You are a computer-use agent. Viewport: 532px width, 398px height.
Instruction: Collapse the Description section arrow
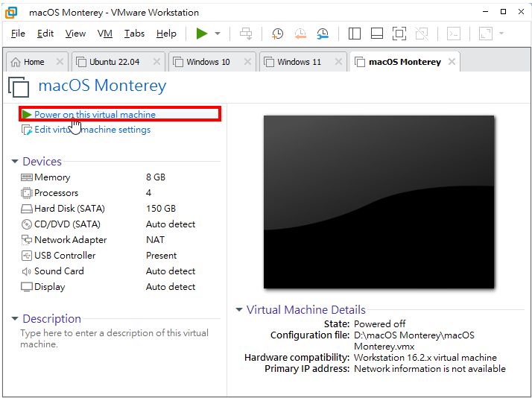click(15, 318)
